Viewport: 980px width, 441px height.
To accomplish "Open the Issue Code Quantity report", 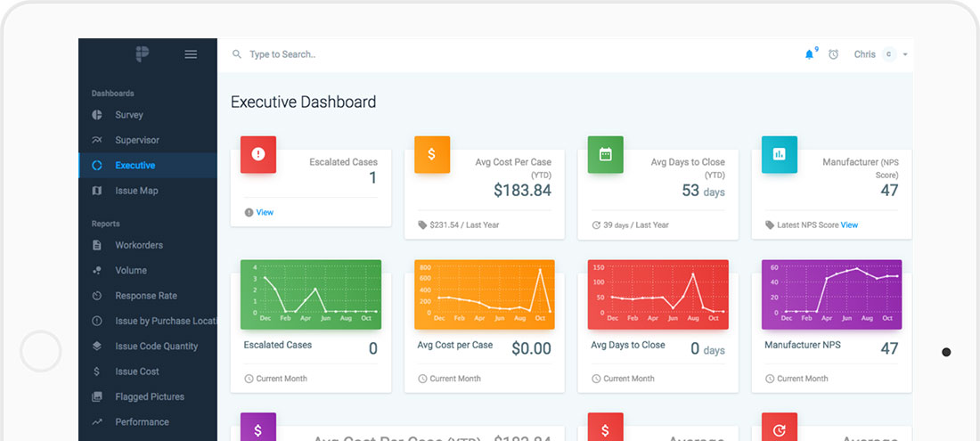I will [148, 346].
